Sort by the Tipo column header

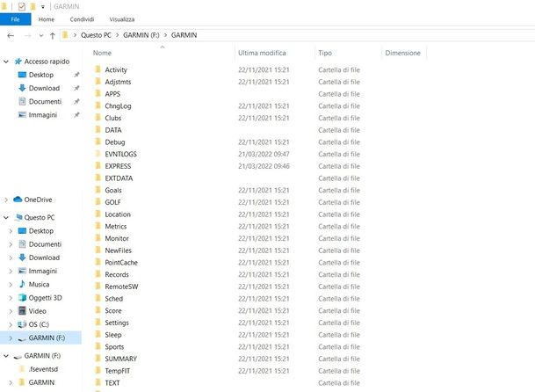[x=325, y=53]
